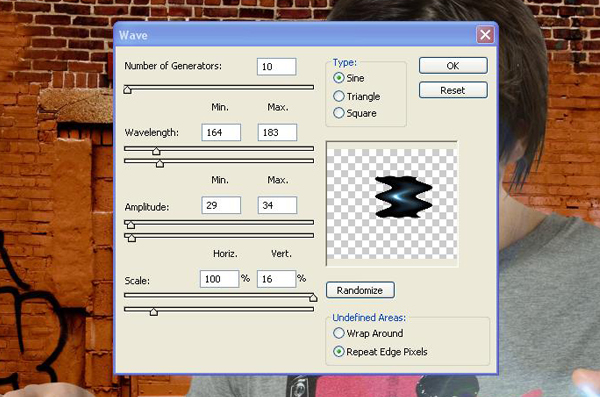Click the Wavelength Min. value field
This screenshot has width=600, height=397.
[221, 132]
